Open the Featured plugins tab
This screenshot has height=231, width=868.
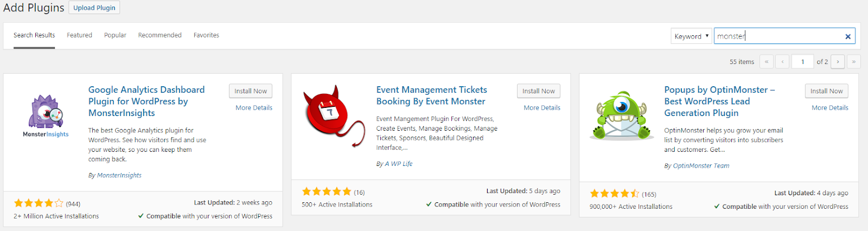tap(79, 35)
